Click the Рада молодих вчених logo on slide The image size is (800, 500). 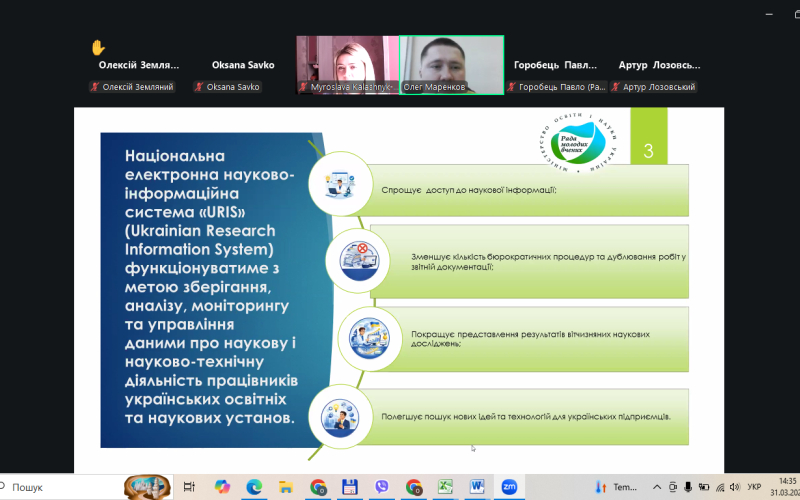[x=578, y=142]
